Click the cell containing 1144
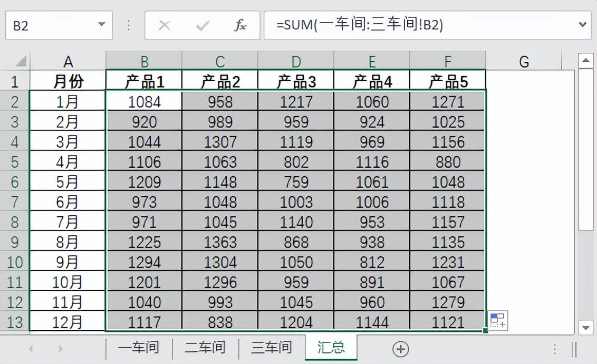This screenshot has height=364, width=597. (372, 322)
